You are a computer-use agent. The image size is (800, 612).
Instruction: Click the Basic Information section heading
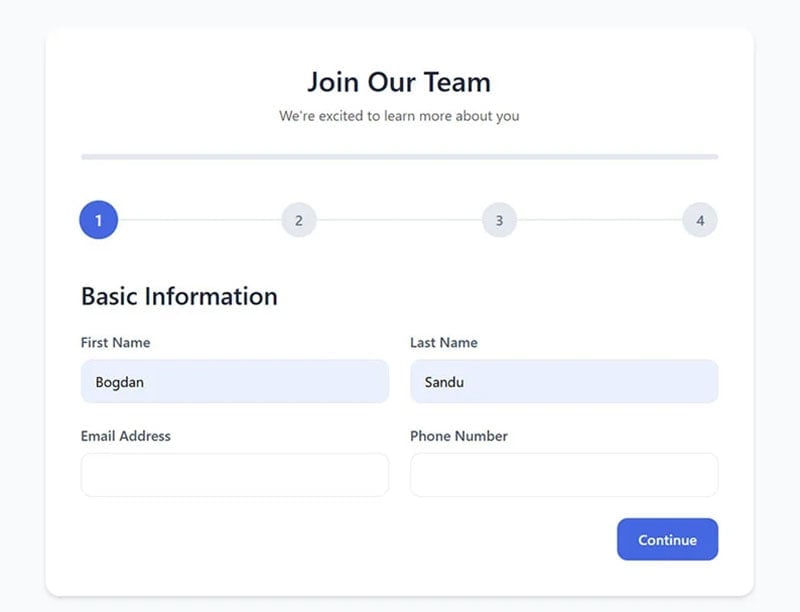179,296
